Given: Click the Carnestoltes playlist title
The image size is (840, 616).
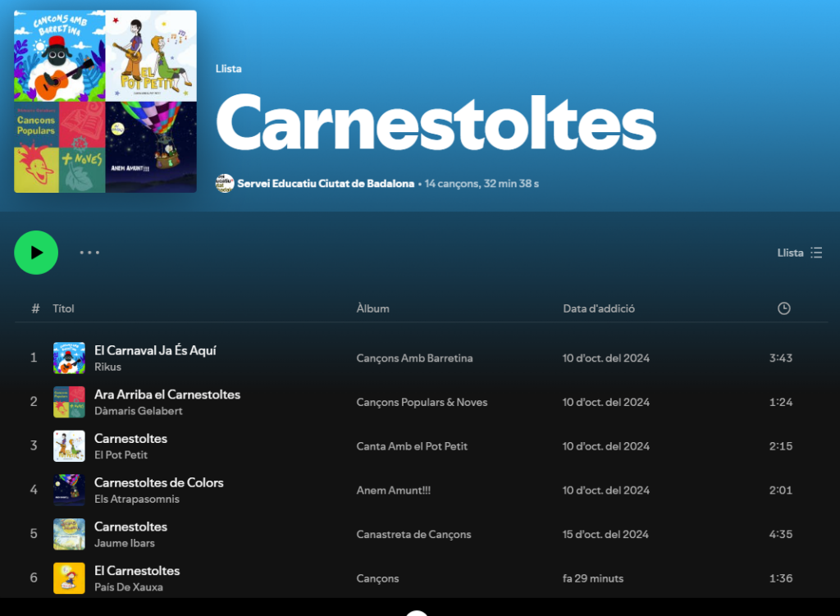Looking at the screenshot, I should [435, 123].
